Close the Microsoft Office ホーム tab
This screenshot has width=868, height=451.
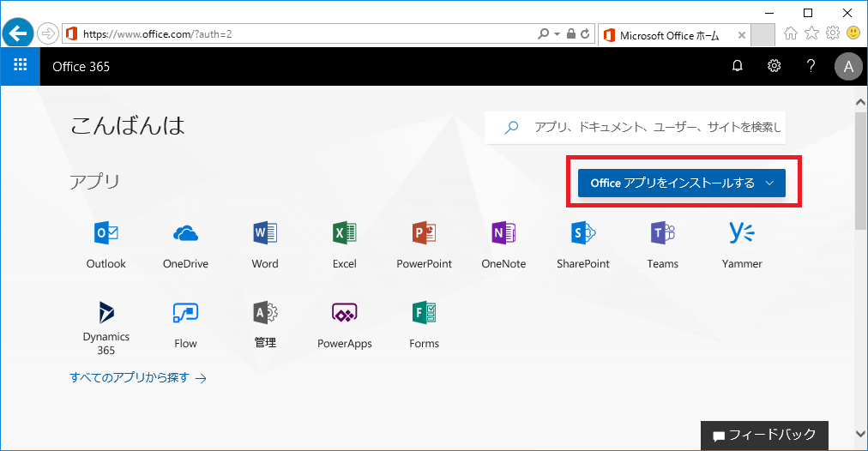click(742, 35)
